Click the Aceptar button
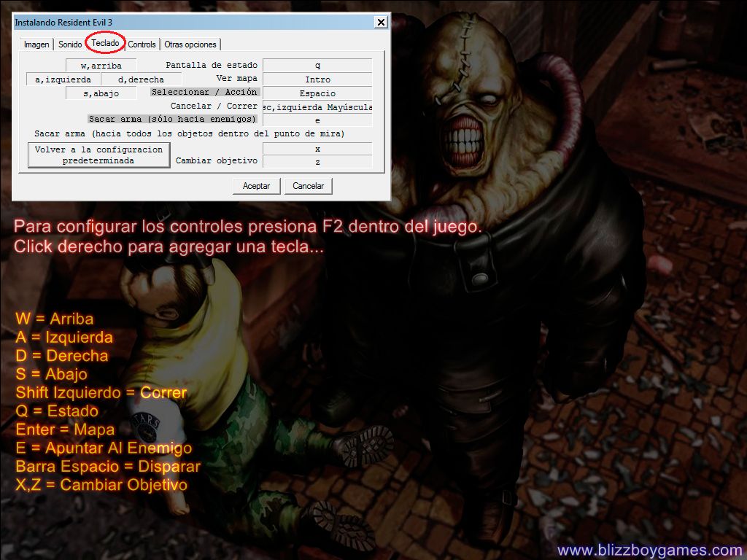Viewport: 747px width, 560px height. pyautogui.click(x=256, y=186)
